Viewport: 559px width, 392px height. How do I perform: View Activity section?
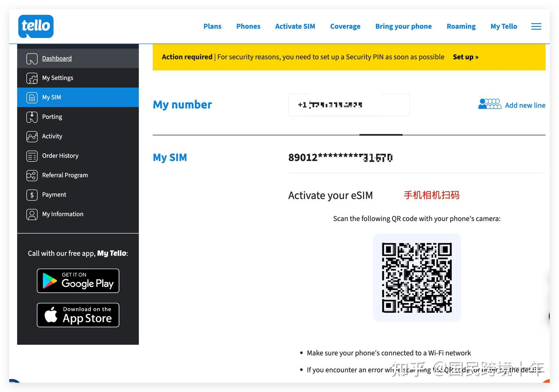point(78,136)
